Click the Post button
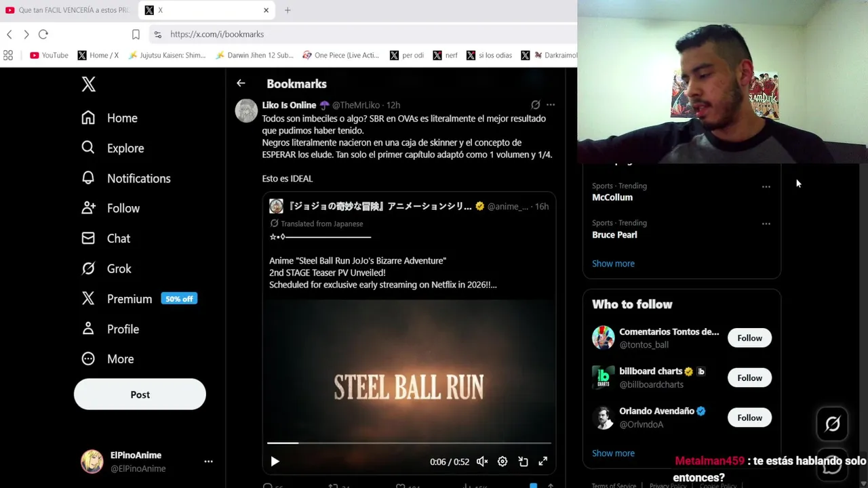This screenshot has width=868, height=488. (x=140, y=394)
